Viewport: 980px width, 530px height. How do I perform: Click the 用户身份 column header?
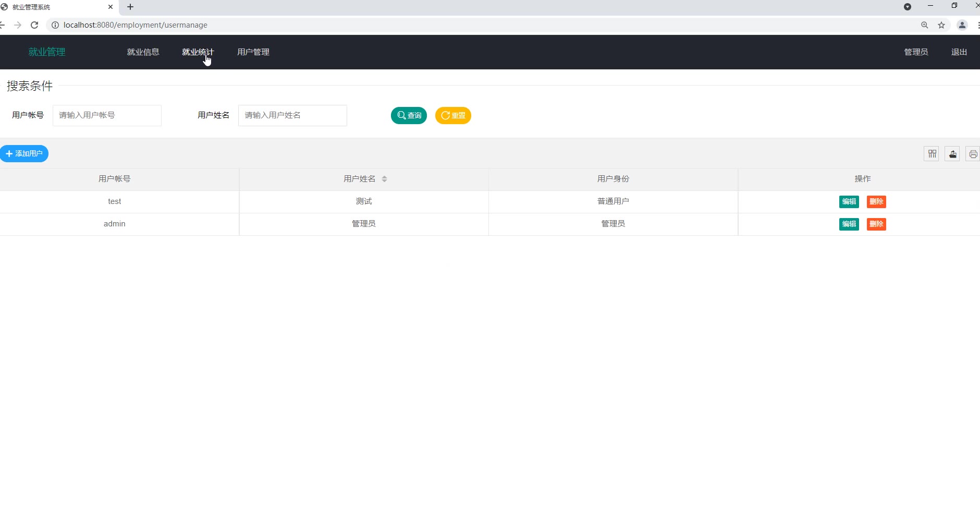(613, 179)
